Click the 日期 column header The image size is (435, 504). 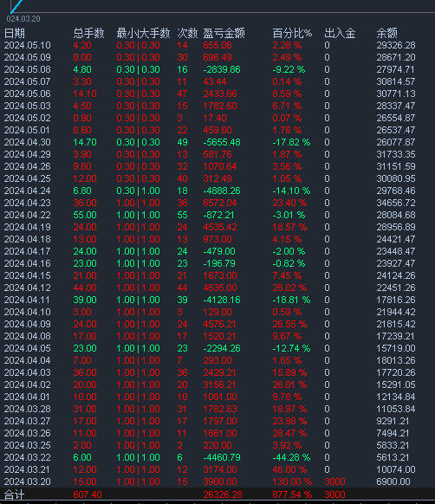15,33
